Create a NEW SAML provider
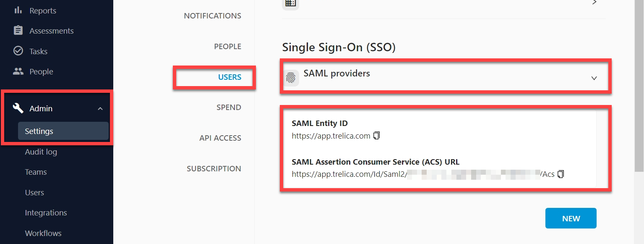 point(571,218)
